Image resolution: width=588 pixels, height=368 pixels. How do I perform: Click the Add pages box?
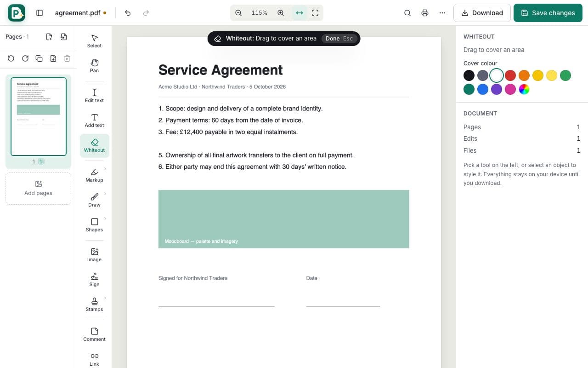tap(38, 188)
